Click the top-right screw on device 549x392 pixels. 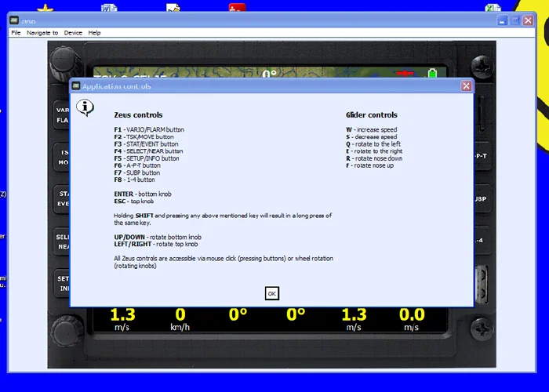pyautogui.click(x=482, y=66)
